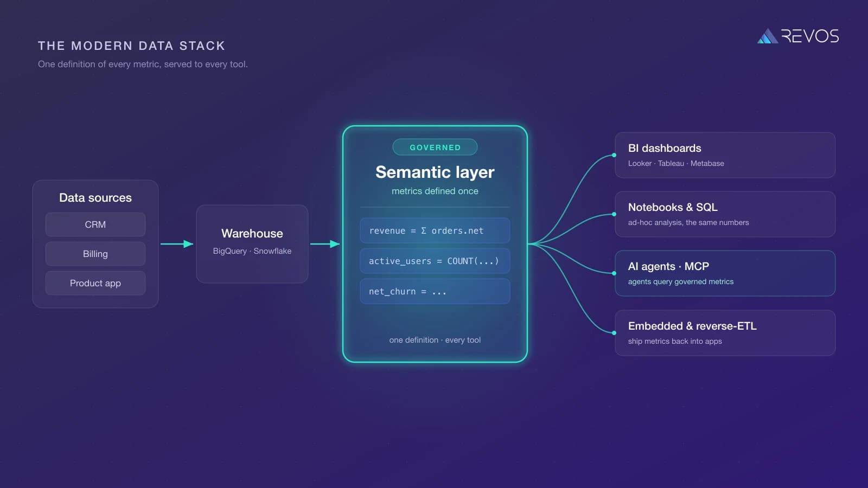Screen dimensions: 868x488
Task: Click the Embedded & reverse-ETL heading
Action: click(692, 326)
